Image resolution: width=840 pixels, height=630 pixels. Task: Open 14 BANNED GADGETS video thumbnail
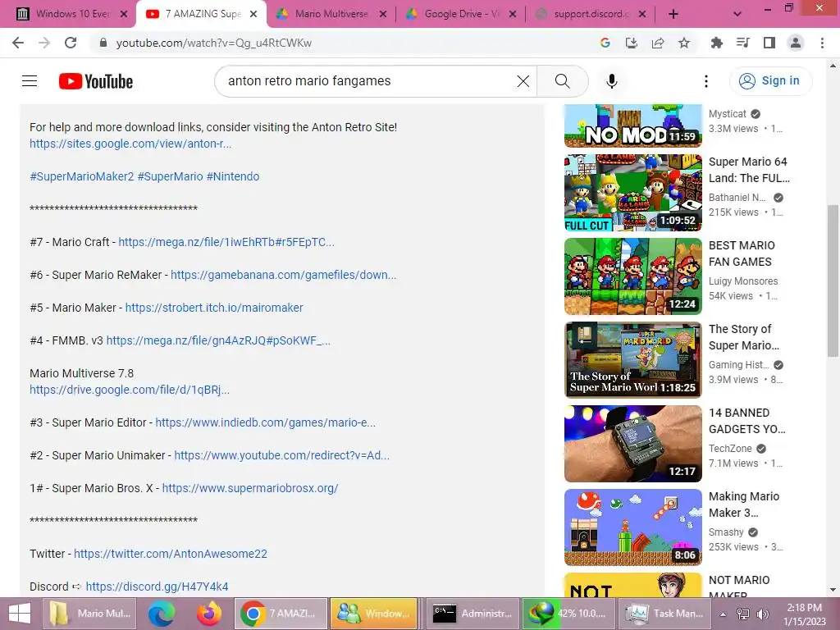click(x=632, y=444)
